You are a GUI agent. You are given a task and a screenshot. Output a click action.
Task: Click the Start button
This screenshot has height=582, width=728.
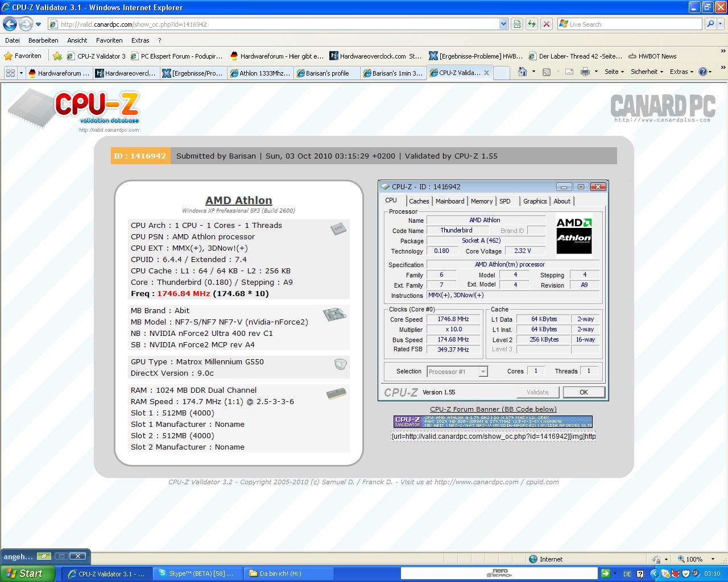(x=28, y=573)
